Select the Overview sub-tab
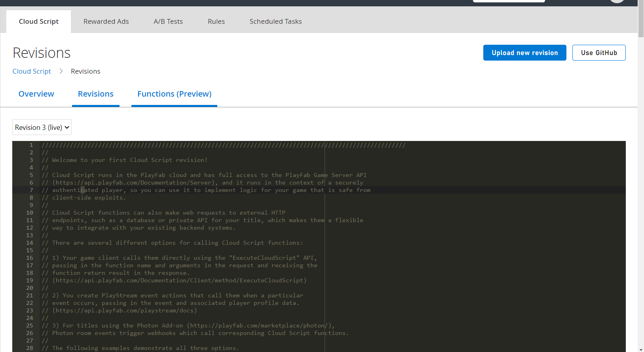The image size is (644, 352). coord(36,94)
